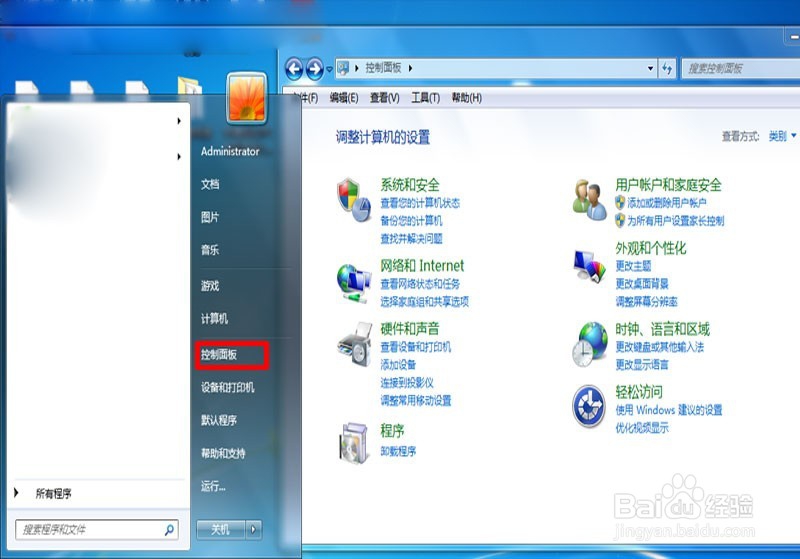
Task: Open the 用户帐户和家庭安全 category heading
Action: point(668,185)
